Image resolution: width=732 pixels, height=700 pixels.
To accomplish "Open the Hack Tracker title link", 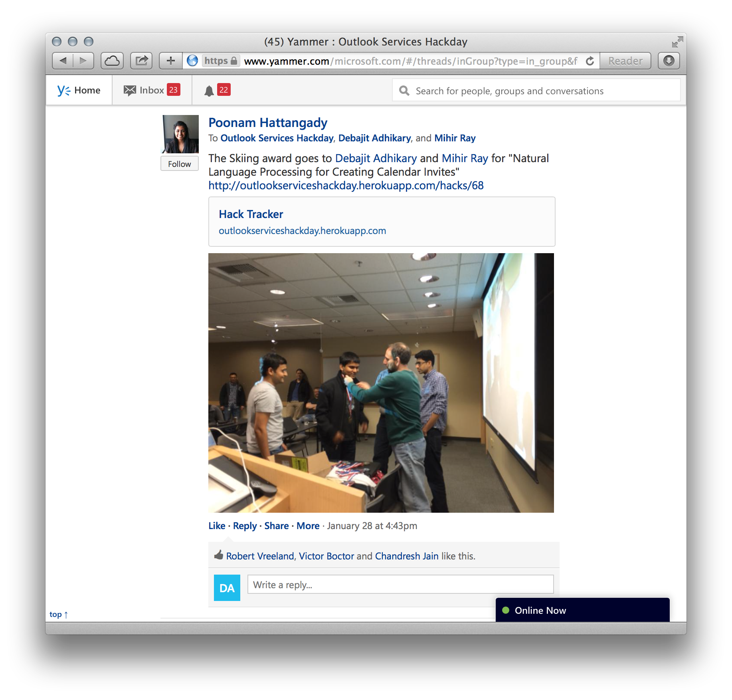I will (251, 214).
